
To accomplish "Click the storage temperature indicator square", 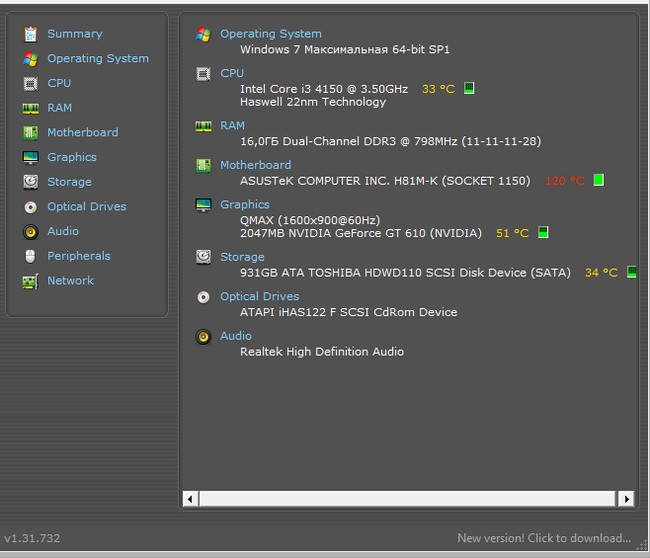I will point(631,272).
